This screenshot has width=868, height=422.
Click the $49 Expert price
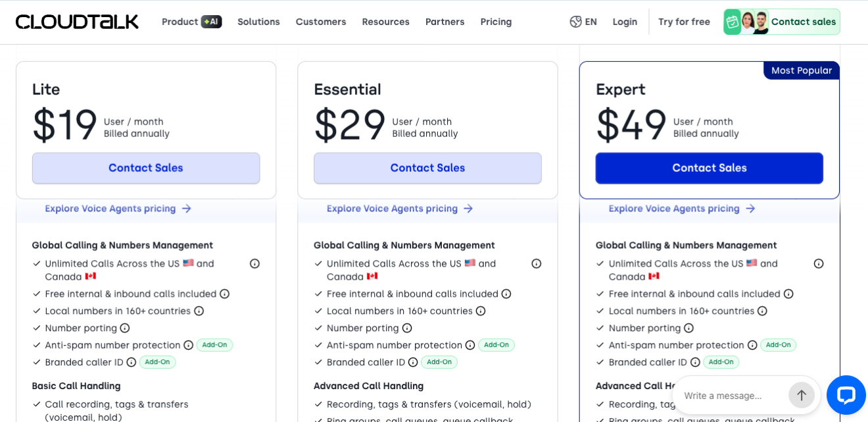pyautogui.click(x=631, y=125)
